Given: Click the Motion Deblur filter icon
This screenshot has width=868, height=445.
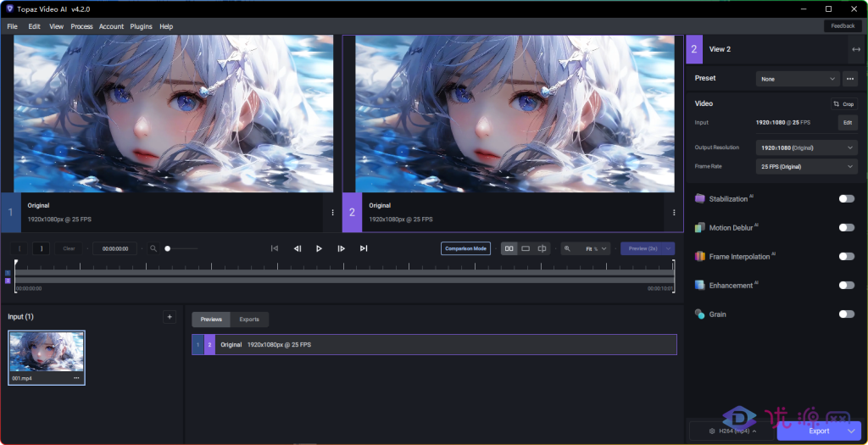Looking at the screenshot, I should (699, 227).
